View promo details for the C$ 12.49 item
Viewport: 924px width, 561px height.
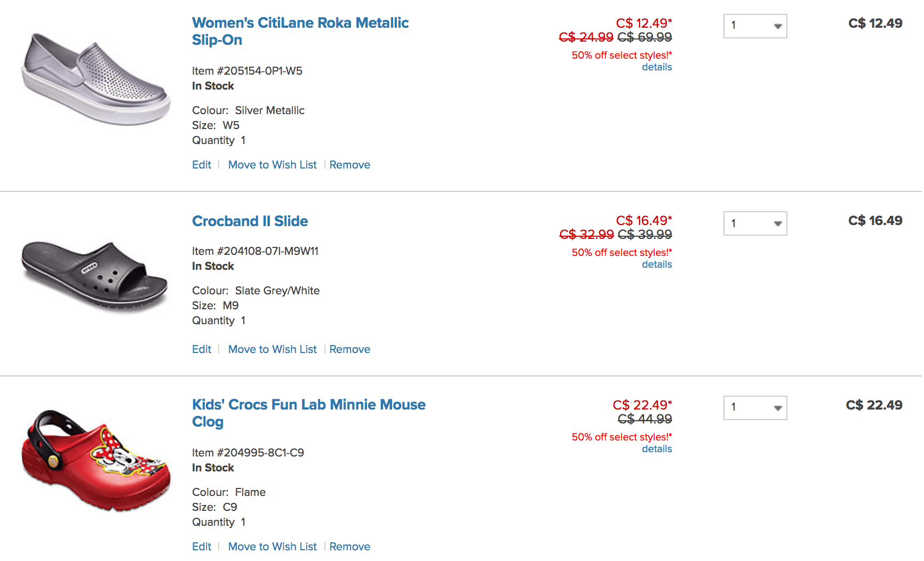pos(657,67)
